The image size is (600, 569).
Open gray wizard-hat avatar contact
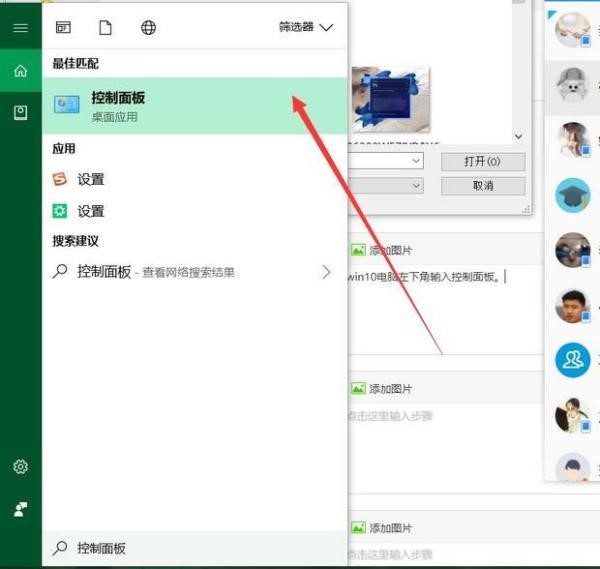(x=572, y=85)
